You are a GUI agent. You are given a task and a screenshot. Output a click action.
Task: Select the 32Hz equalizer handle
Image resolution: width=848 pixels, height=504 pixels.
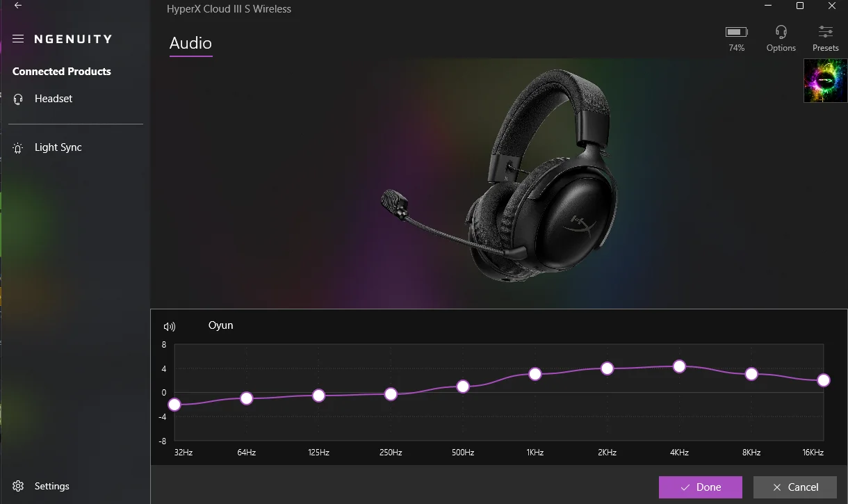click(174, 405)
